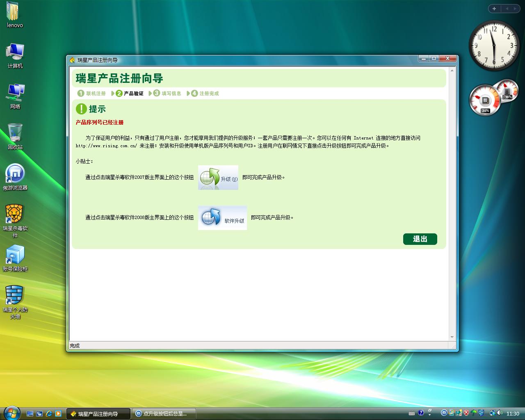The image size is (525, 420).
Task: Click the 瑞星产品注册向导 green heading
Action: pos(119,78)
